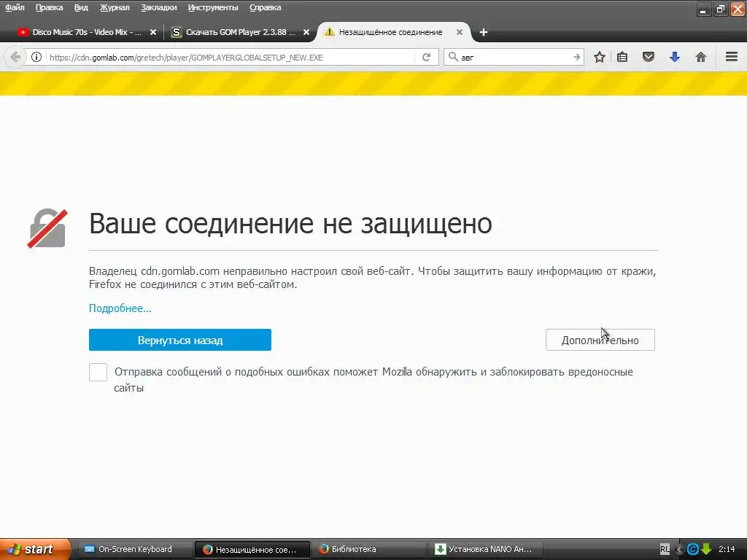The image size is (747, 560).
Task: Enable sending error reports to Mozilla checkbox
Action: tap(98, 373)
